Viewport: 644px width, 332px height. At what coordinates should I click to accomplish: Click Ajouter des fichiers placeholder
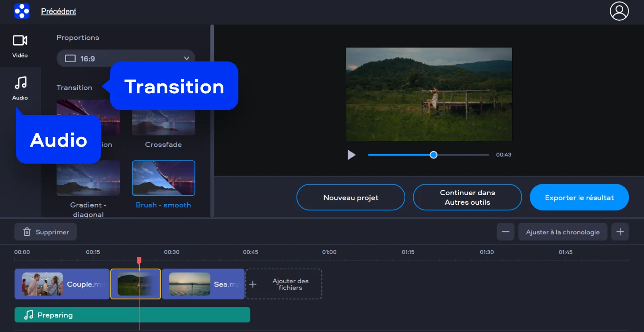coord(284,284)
